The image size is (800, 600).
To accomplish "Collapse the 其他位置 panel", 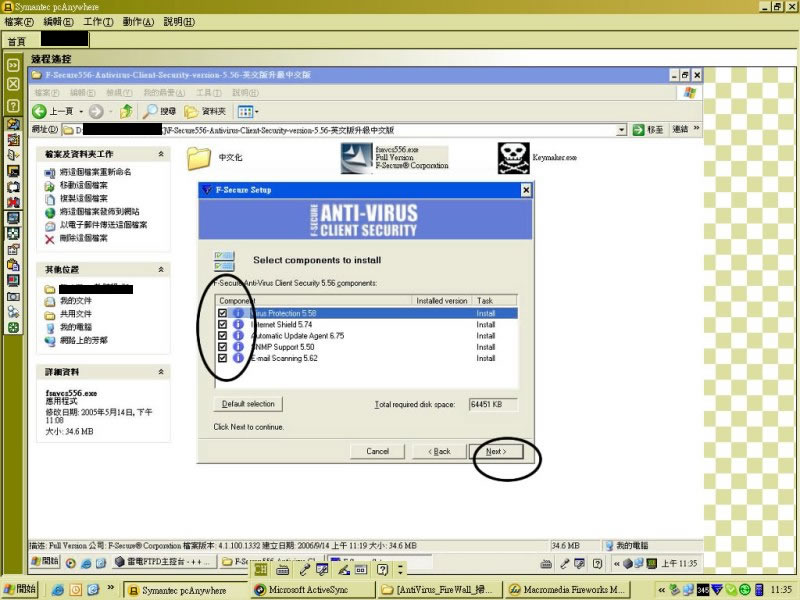I will click(x=161, y=269).
